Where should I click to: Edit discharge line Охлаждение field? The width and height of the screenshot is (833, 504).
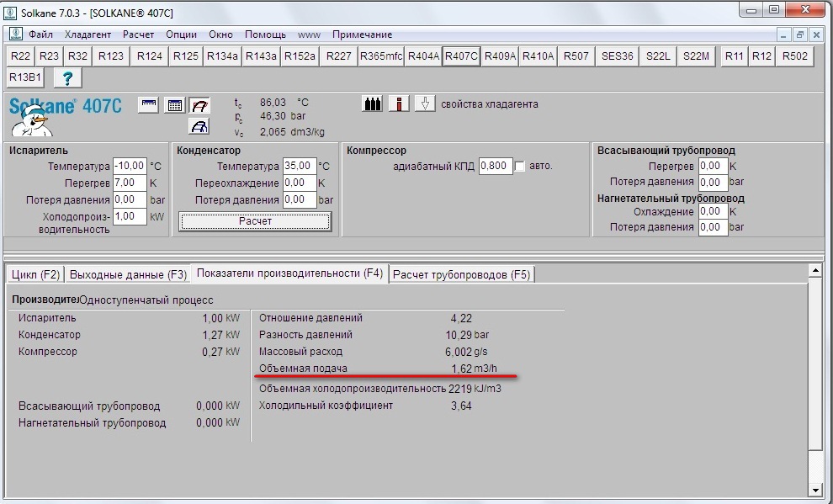[713, 211]
